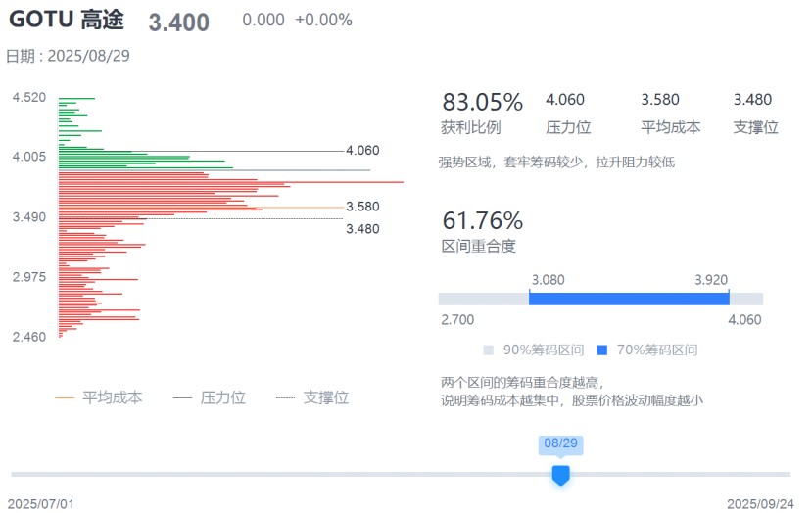Click the 08/29 date bubble above slider
Viewport: 812px width, 513px height.
[x=561, y=444]
